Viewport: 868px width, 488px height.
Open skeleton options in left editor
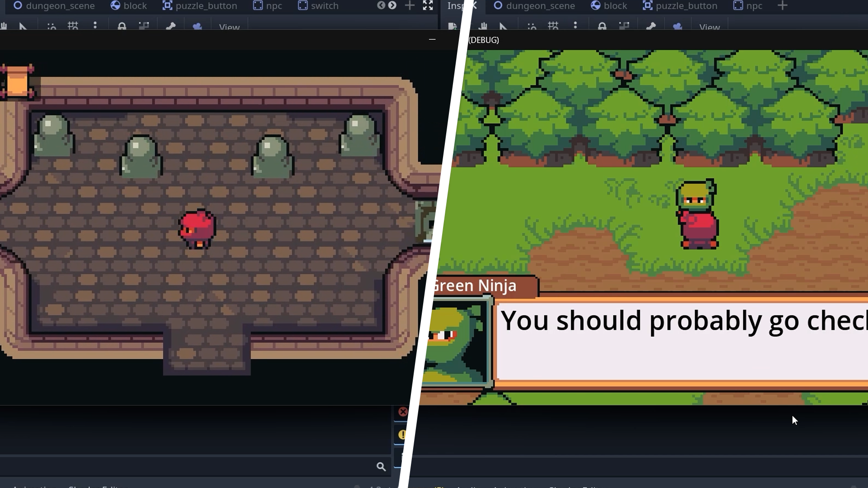[170, 26]
